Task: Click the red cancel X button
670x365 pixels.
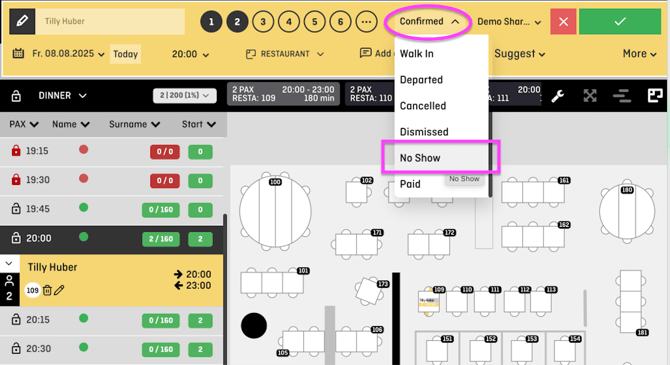Action: pyautogui.click(x=563, y=21)
